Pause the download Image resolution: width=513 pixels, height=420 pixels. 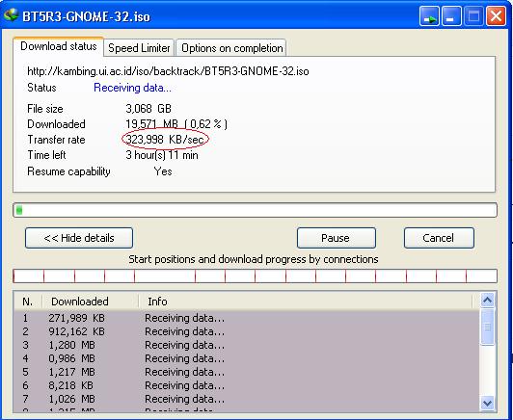[x=337, y=238]
